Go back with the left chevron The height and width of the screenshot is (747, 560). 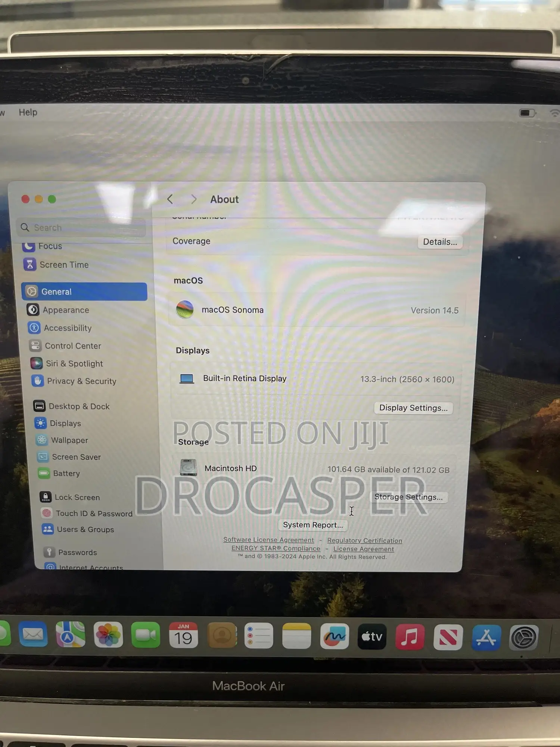pos(170,199)
